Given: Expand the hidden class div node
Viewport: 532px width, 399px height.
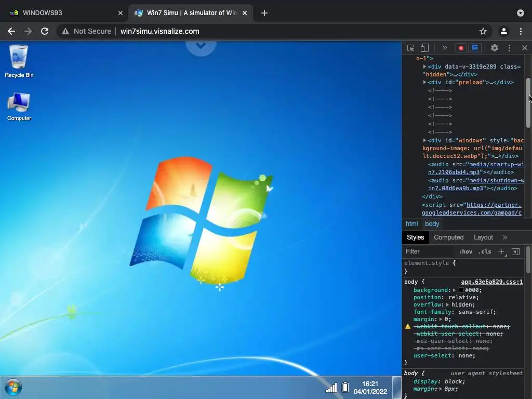Looking at the screenshot, I should (424, 66).
